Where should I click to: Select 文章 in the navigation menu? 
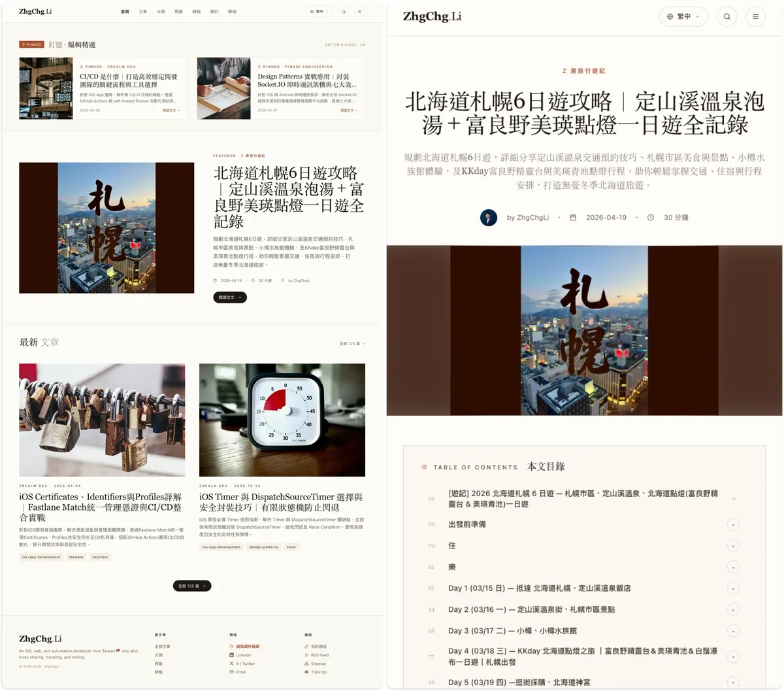[142, 11]
